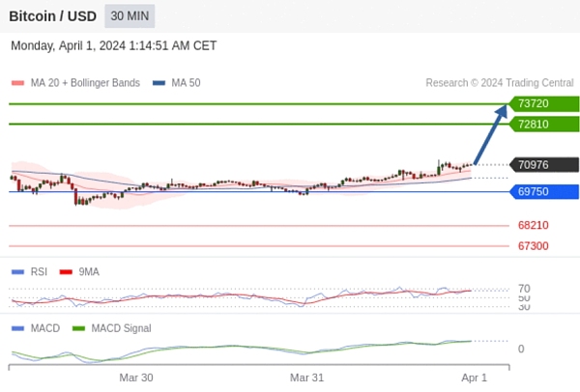This screenshot has width=580, height=392.
Task: Click the Apr 1 date axis label
Action: [x=475, y=378]
